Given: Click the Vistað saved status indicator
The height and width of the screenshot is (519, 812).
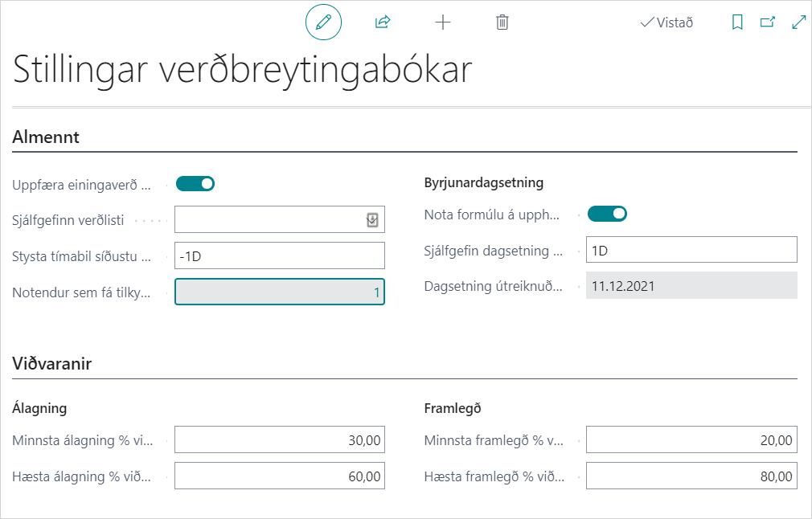Looking at the screenshot, I should pyautogui.click(x=666, y=22).
